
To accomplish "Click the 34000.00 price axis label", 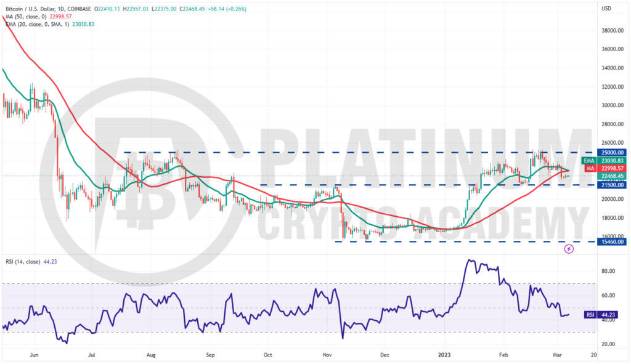I will [x=613, y=68].
